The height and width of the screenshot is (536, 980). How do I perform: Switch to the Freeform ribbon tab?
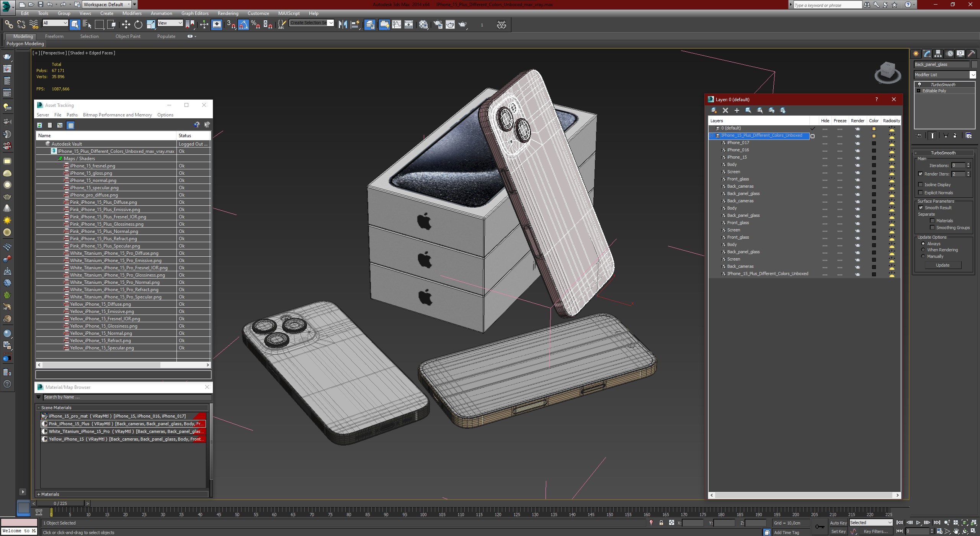pos(54,36)
